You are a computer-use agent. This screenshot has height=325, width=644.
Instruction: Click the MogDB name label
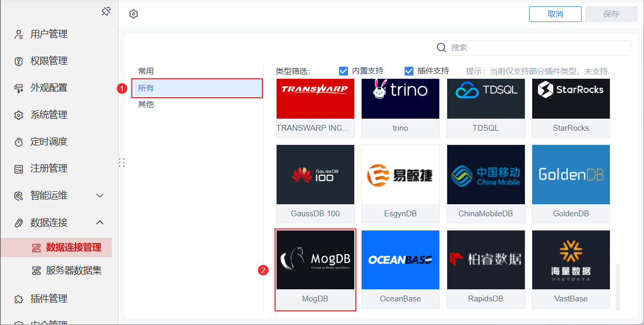(315, 299)
